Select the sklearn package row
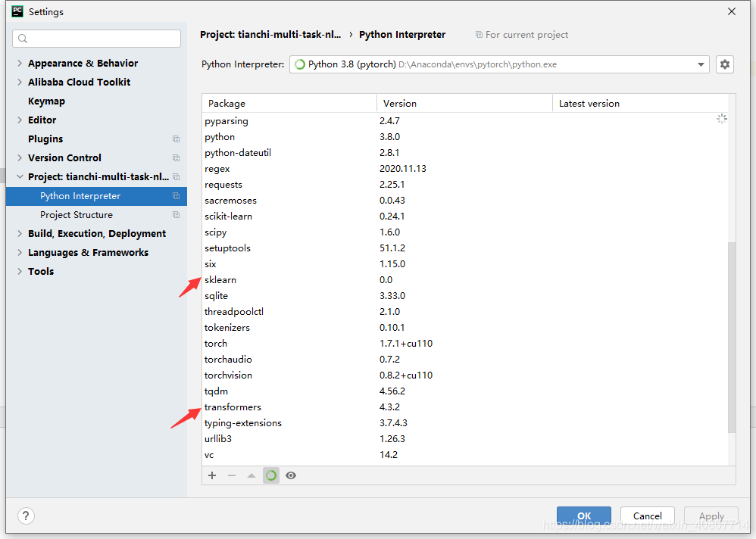The width and height of the screenshot is (756, 539). 465,280
